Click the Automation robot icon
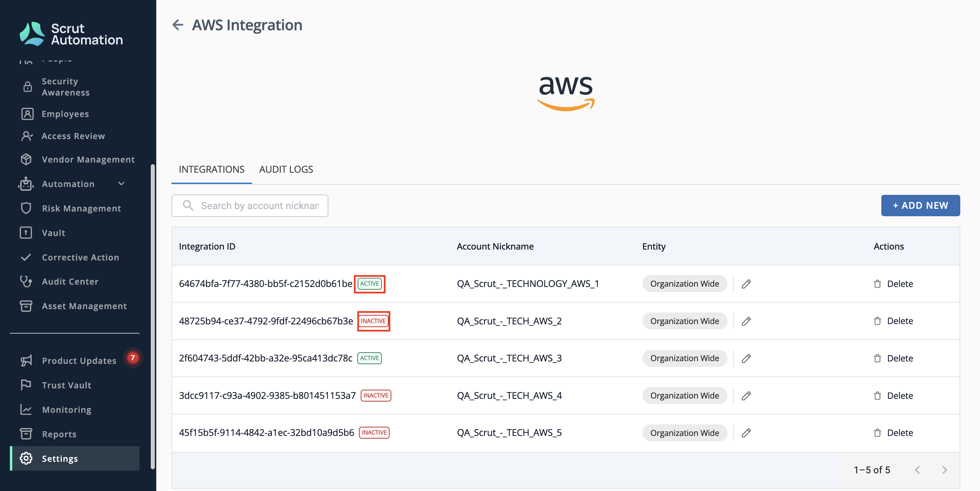Viewport: 980px width, 491px height. (x=26, y=184)
